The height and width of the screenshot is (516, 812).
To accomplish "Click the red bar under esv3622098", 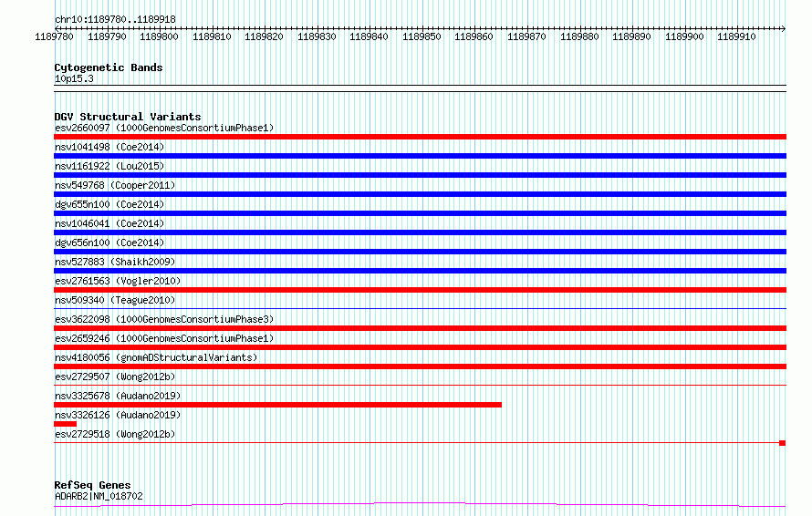I will point(420,328).
